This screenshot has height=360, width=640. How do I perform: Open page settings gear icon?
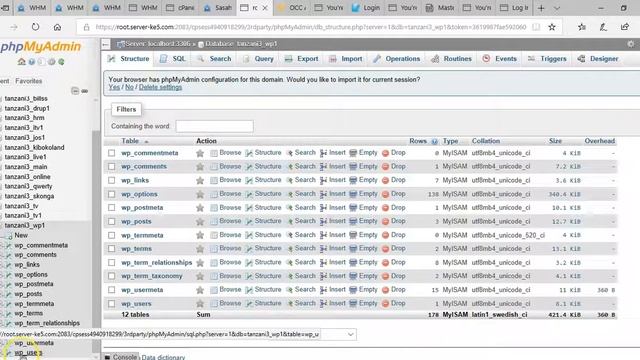631,44
